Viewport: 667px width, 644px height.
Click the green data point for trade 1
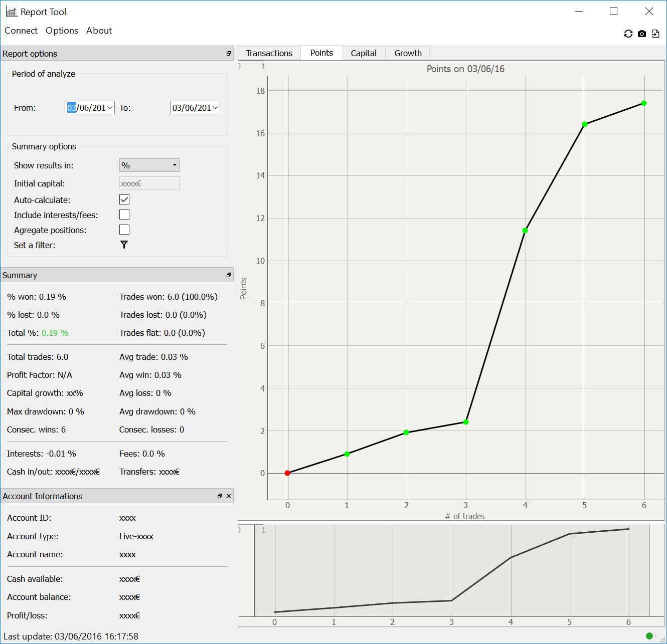tap(347, 454)
